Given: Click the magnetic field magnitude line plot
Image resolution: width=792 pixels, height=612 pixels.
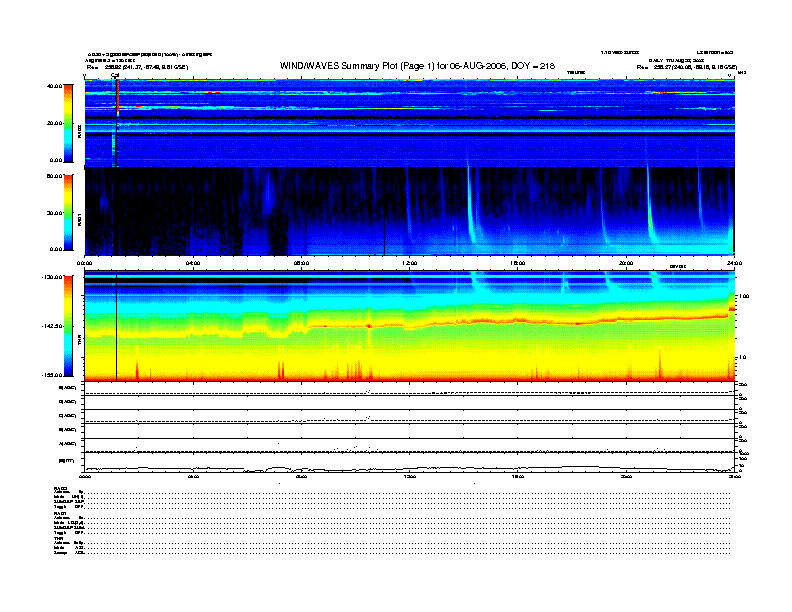Looking at the screenshot, I should coord(409,468).
